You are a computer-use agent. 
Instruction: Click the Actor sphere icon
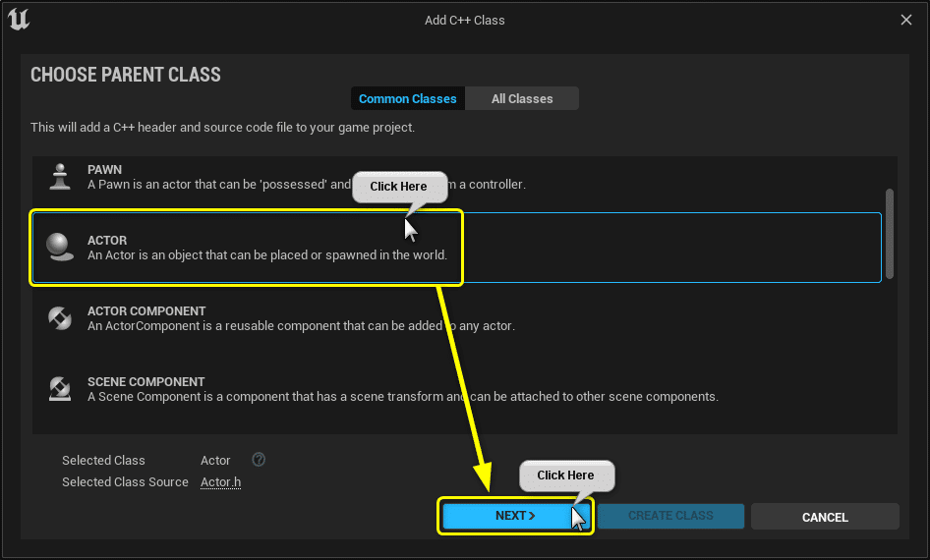click(x=60, y=248)
